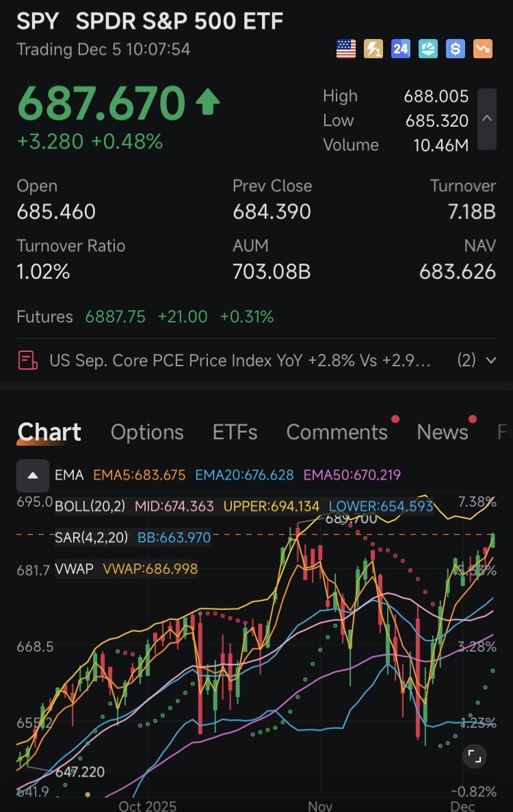
Task: Tap the lightning bolt level-1 quote icon
Action: click(373, 49)
